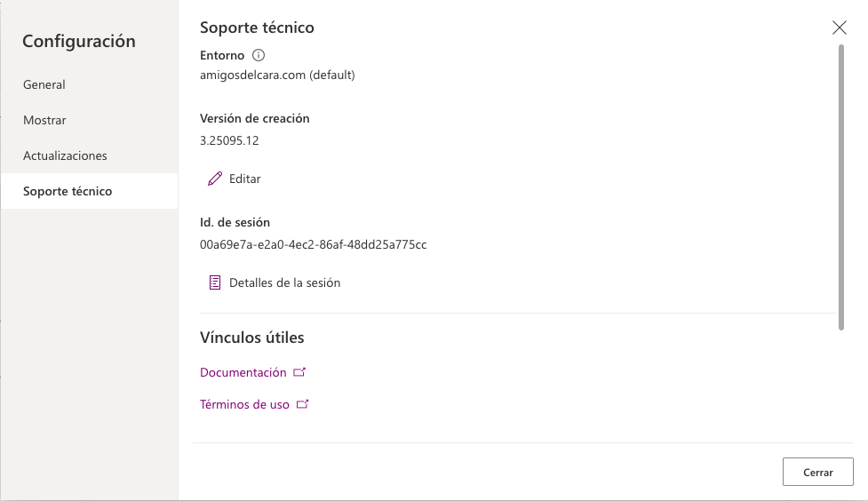Follow the Documentación link
The image size is (868, 501).
click(x=243, y=372)
